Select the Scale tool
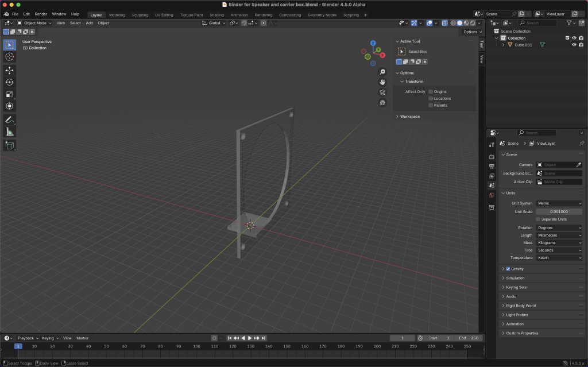The image size is (588, 367). [9, 94]
